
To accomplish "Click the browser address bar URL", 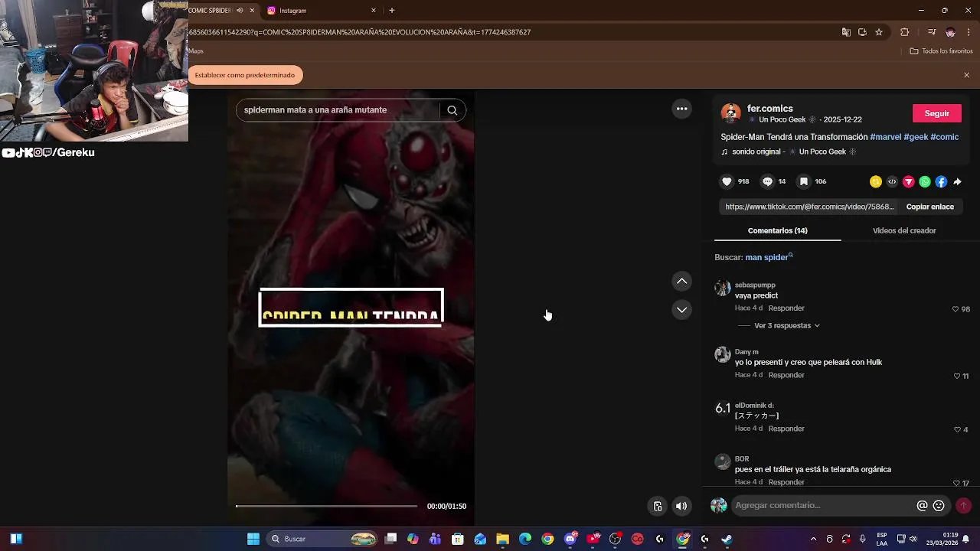I will tap(360, 32).
